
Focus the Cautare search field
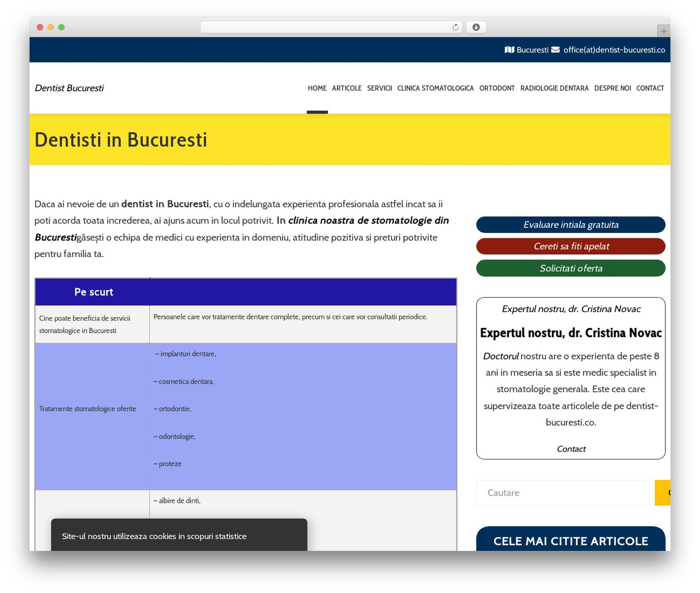[563, 493]
